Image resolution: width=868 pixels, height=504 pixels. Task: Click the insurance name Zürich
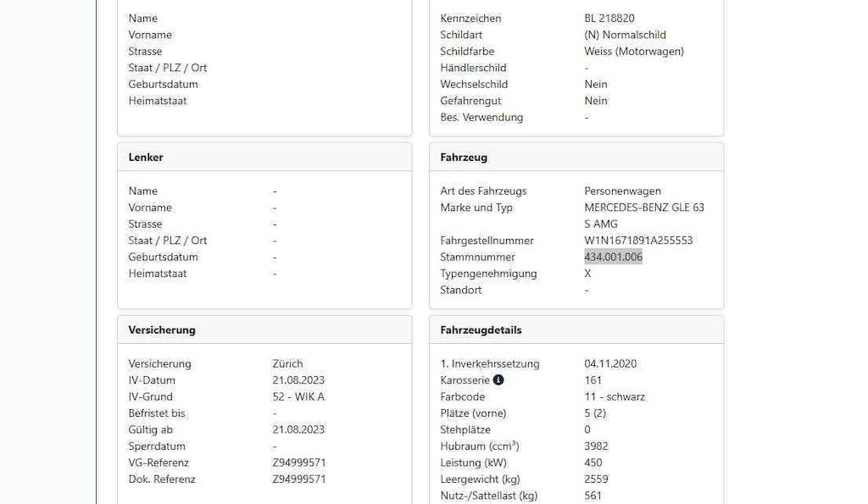pyautogui.click(x=287, y=364)
